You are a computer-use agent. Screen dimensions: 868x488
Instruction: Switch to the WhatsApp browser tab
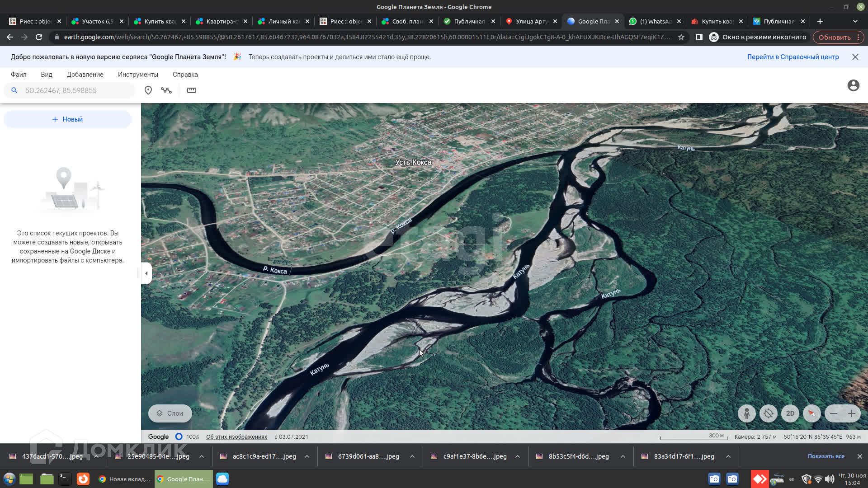(655, 21)
